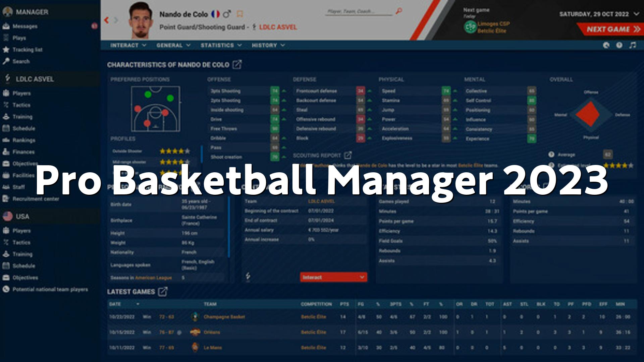Click Nando de Colo's portrait photo
The height and width of the screenshot is (362, 644).
141,21
